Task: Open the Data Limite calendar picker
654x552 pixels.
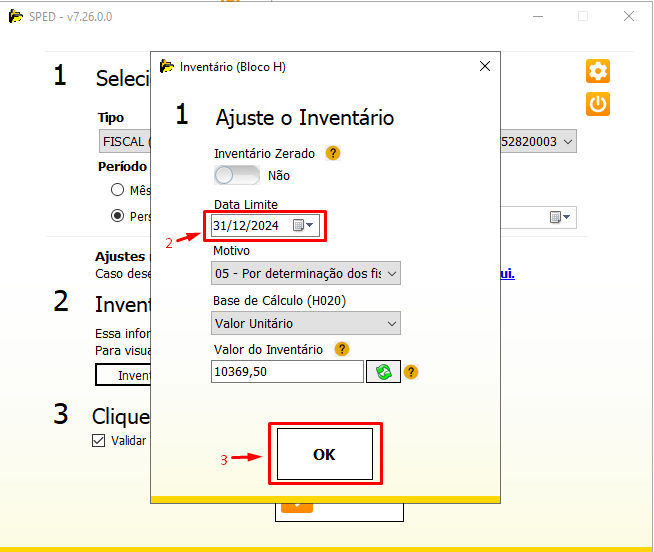Action: tap(303, 225)
